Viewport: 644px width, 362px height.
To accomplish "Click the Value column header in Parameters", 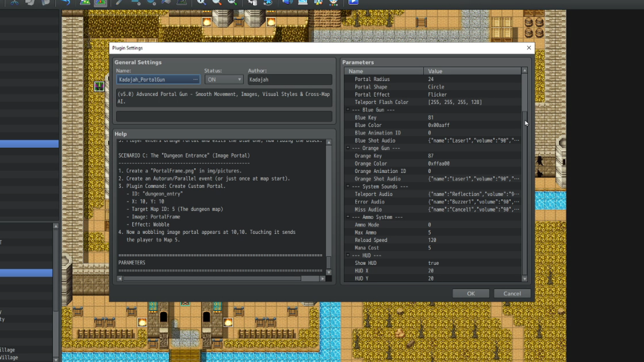I will pos(472,71).
